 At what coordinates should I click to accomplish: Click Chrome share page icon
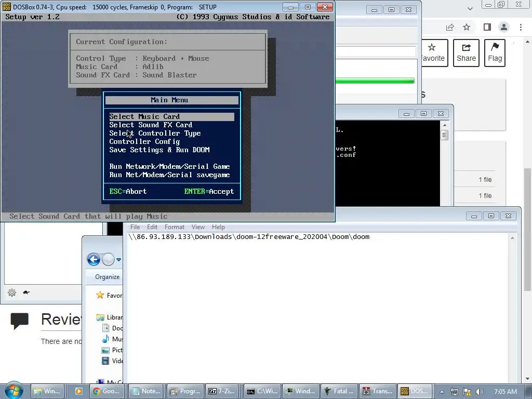(x=450, y=27)
